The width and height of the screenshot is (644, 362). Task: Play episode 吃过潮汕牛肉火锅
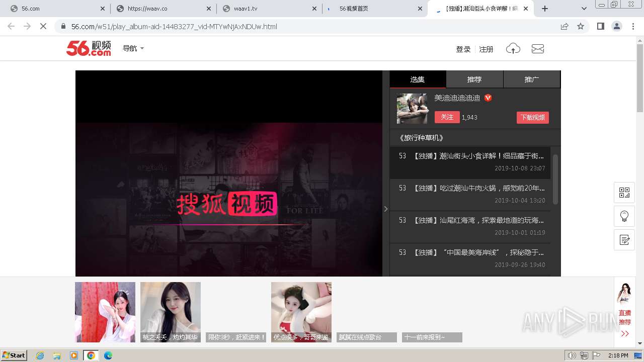click(470, 195)
